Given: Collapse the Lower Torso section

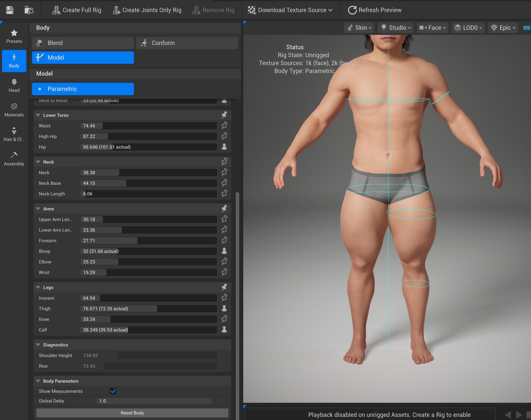Looking at the screenshot, I should pos(38,115).
